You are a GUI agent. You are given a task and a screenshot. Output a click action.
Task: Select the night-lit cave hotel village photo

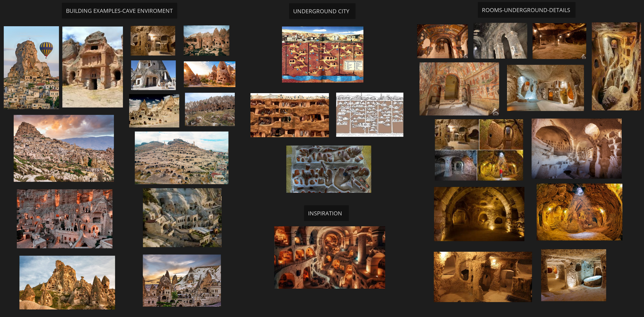coord(65,219)
